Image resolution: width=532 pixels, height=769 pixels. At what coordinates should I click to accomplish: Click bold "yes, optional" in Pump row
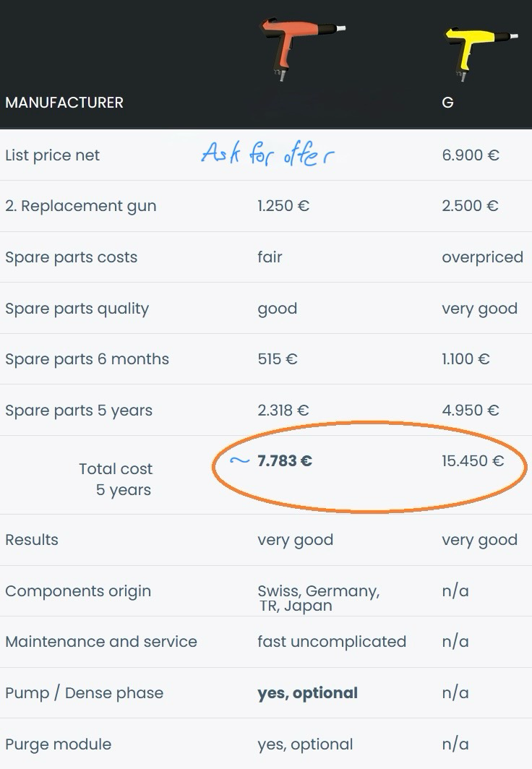click(307, 693)
